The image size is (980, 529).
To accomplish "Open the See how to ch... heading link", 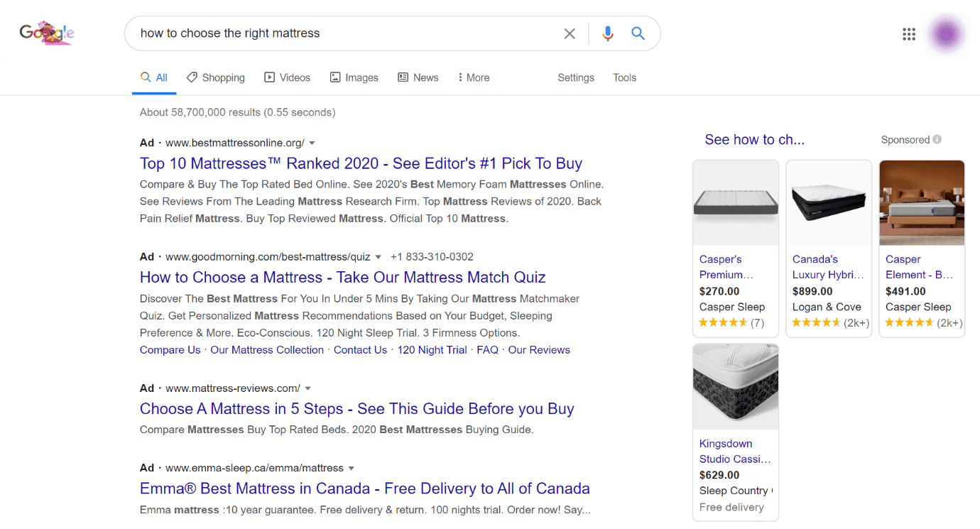I will 755,140.
